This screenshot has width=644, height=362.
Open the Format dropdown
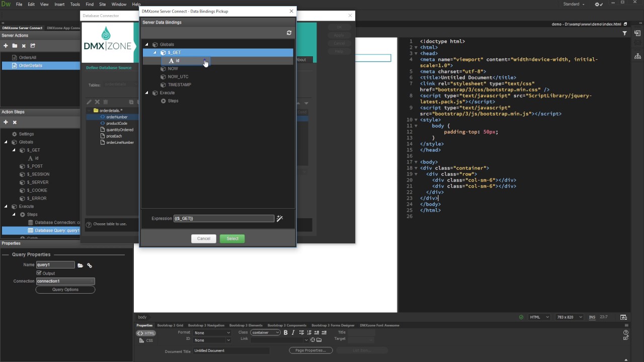pos(212,332)
